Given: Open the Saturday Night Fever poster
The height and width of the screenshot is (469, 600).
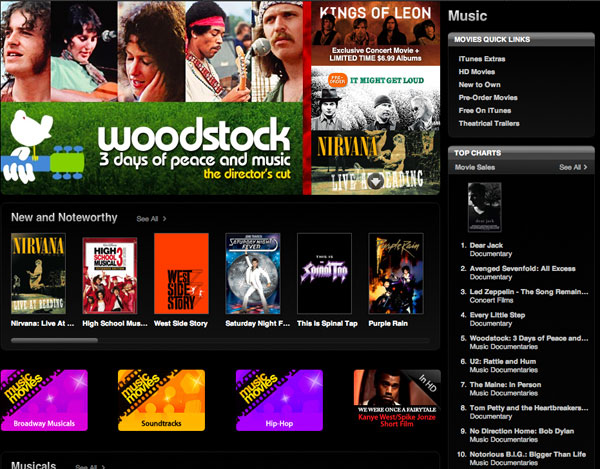Looking at the screenshot, I should coord(253,274).
